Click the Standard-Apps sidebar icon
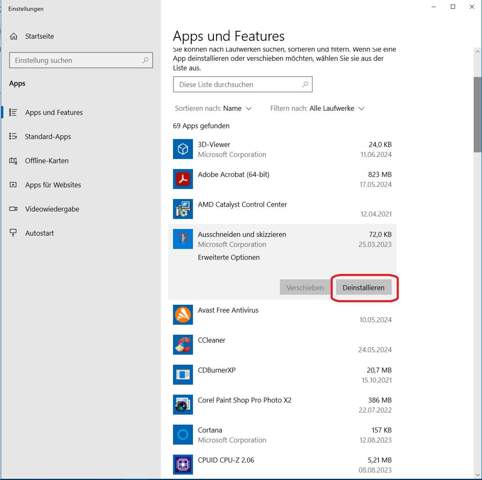Image resolution: width=482 pixels, height=480 pixels. click(x=13, y=136)
